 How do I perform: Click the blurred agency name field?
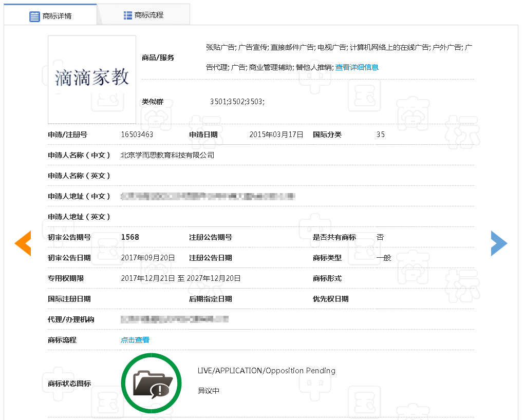pos(175,319)
